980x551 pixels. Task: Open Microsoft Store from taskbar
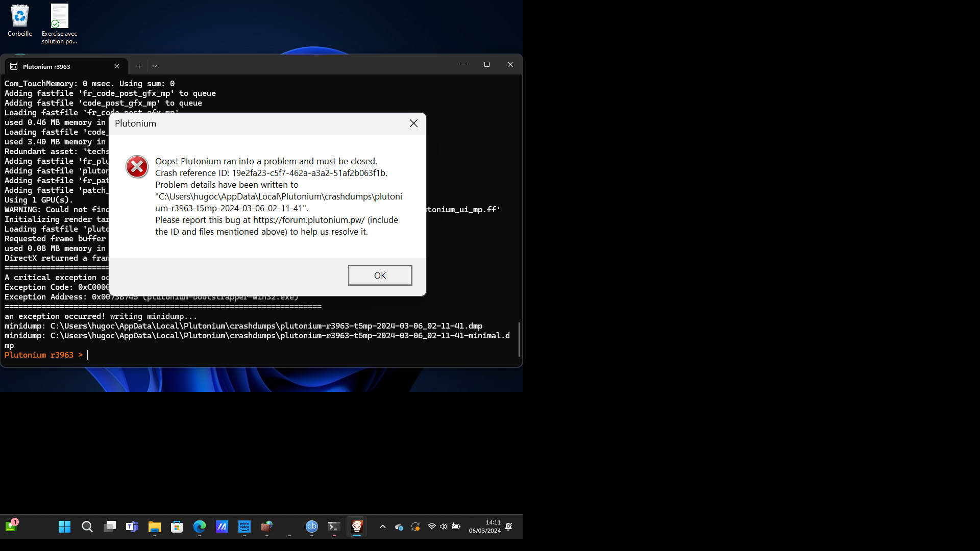[x=177, y=527]
